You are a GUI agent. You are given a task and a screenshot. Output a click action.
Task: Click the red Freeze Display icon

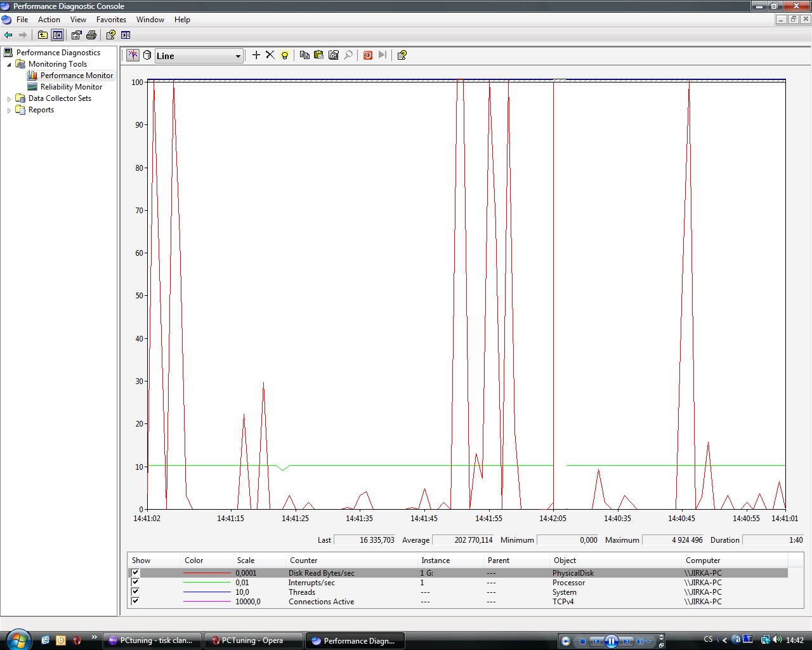367,55
